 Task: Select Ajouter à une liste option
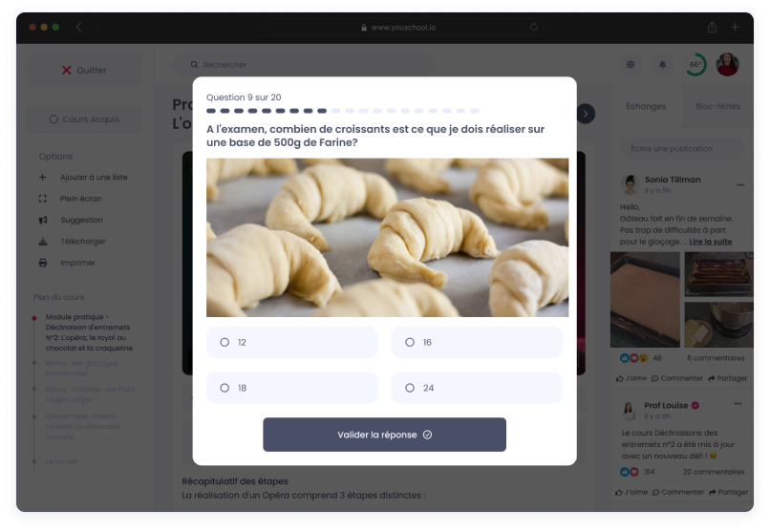pos(94,177)
